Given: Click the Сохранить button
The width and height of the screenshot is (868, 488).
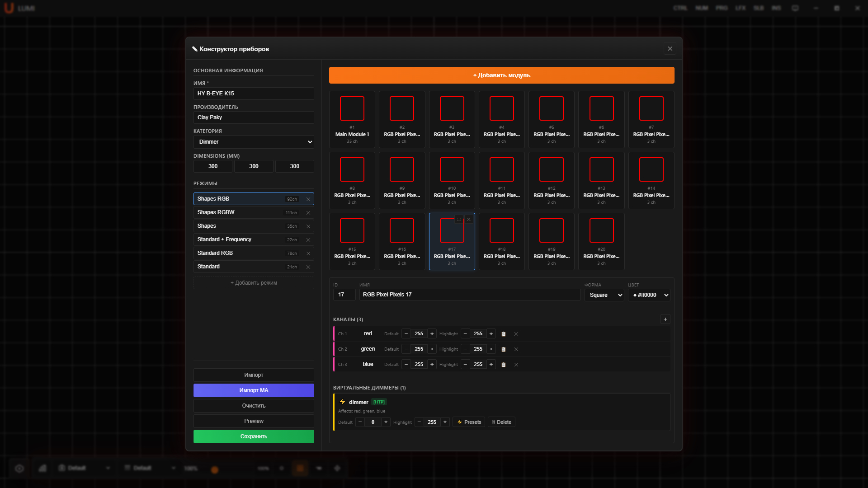Looking at the screenshot, I should (254, 436).
